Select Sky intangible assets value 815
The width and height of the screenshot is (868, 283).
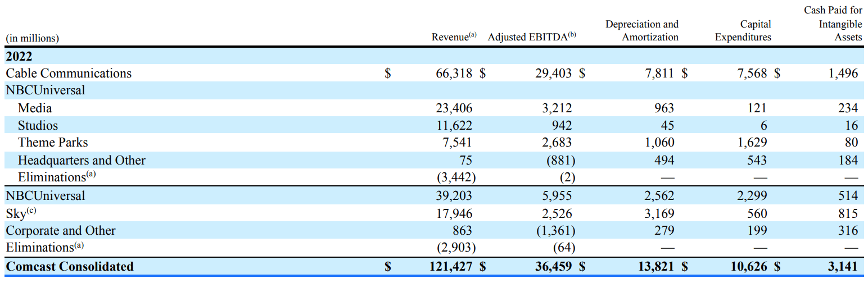point(848,213)
